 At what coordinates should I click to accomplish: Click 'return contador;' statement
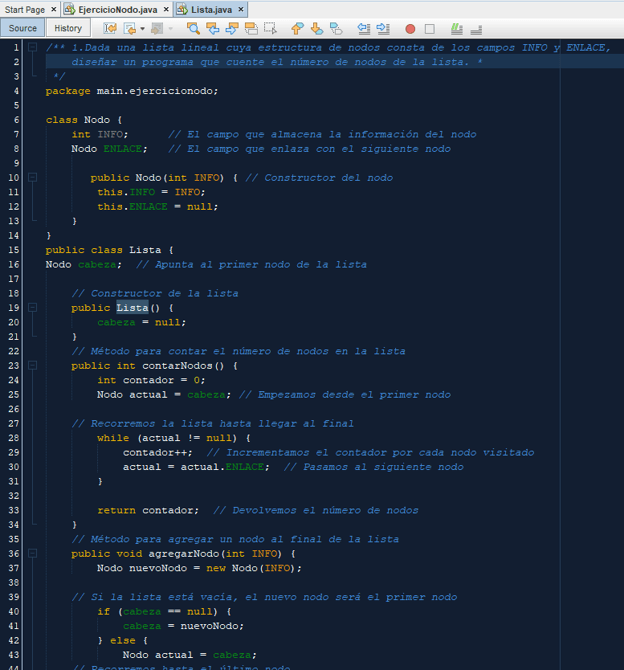click(148, 510)
